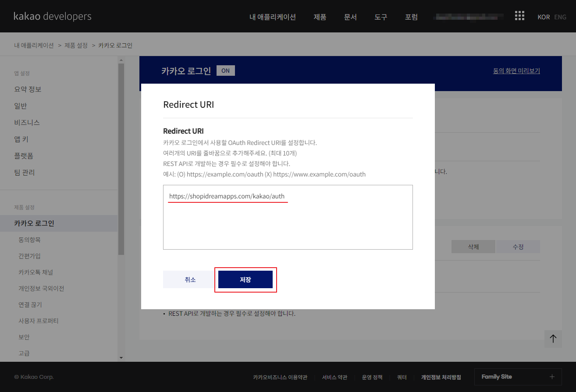Toggle the 카카오 로그인 ON switch

[x=226, y=71]
